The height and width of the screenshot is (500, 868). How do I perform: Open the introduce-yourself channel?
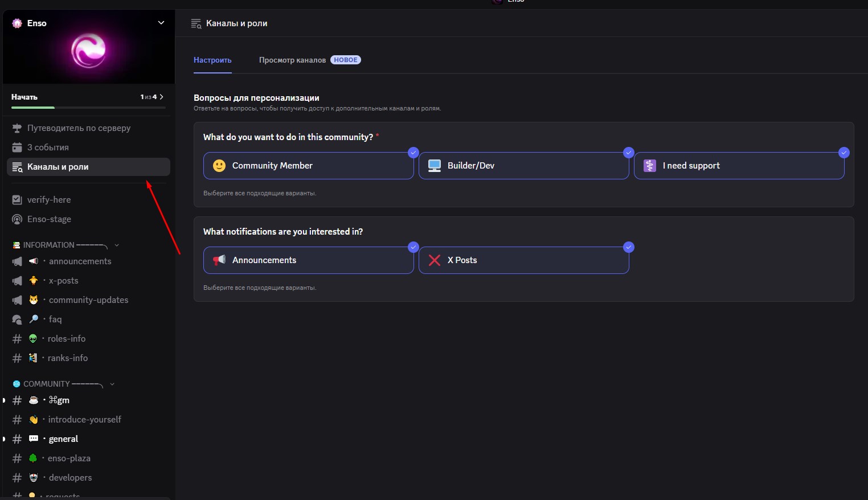coord(84,420)
